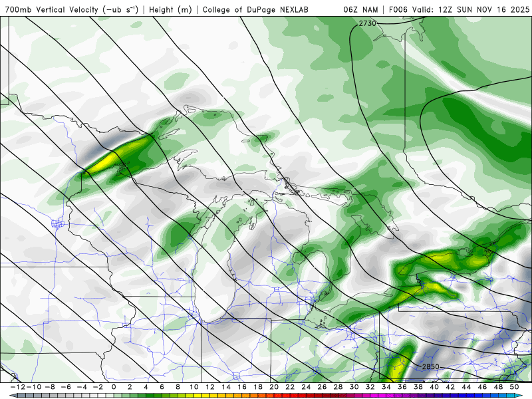The height and width of the screenshot is (399, 532).
Task: Click the 38 value on the color scale
Action: point(418,387)
